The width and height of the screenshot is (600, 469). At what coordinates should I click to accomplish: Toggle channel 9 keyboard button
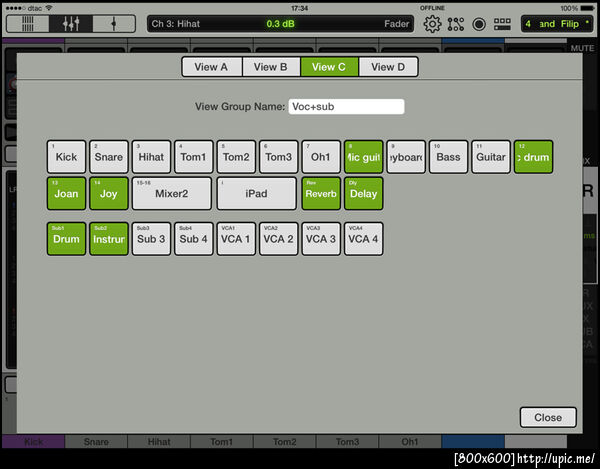point(406,157)
